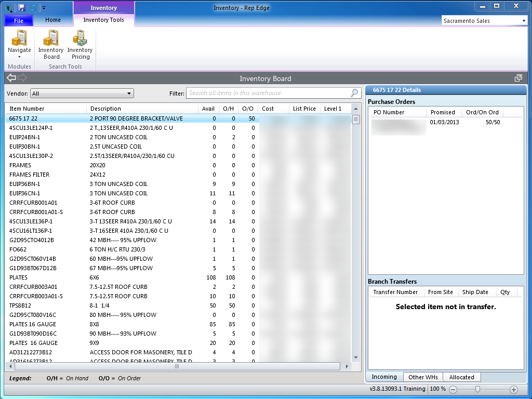Customize the quick access toolbar dropdown
The image size is (532, 399).
pyautogui.click(x=44, y=8)
